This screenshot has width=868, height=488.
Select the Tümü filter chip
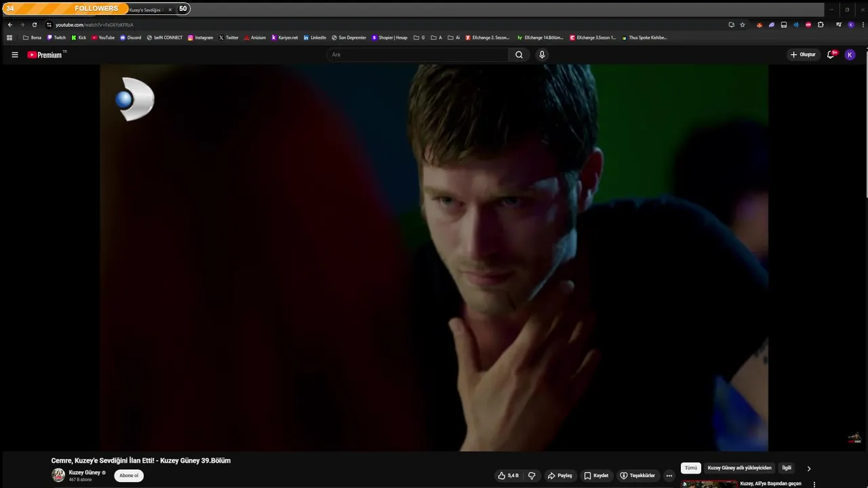[691, 468]
